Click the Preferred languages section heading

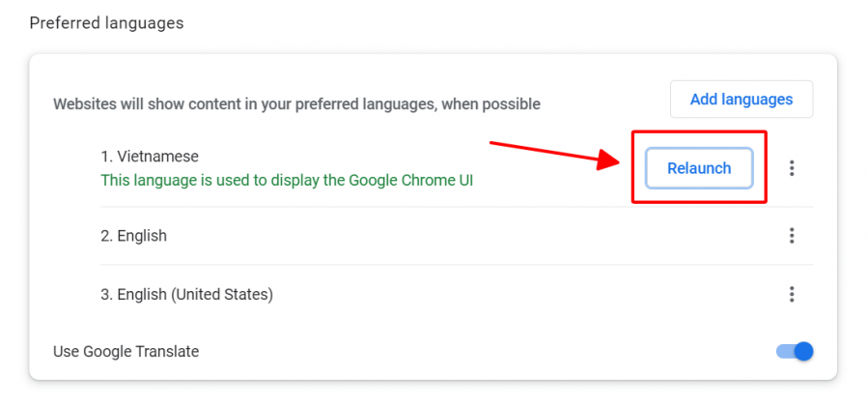pos(106,22)
